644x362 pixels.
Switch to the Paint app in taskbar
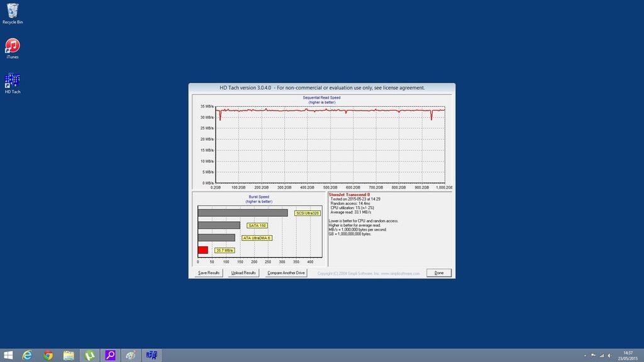[x=131, y=356]
